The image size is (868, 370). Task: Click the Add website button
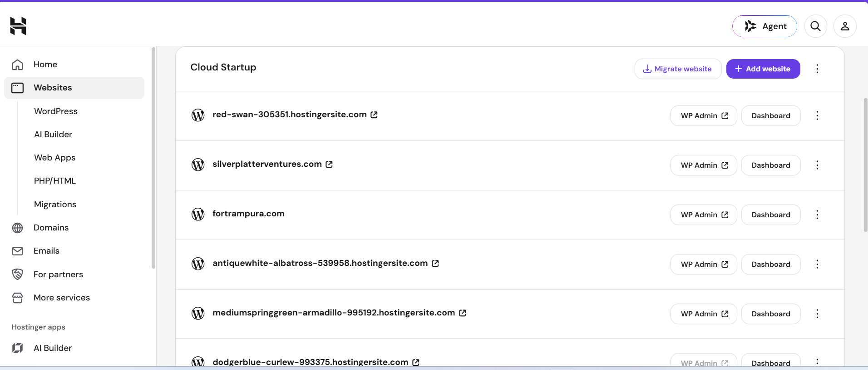click(x=763, y=69)
